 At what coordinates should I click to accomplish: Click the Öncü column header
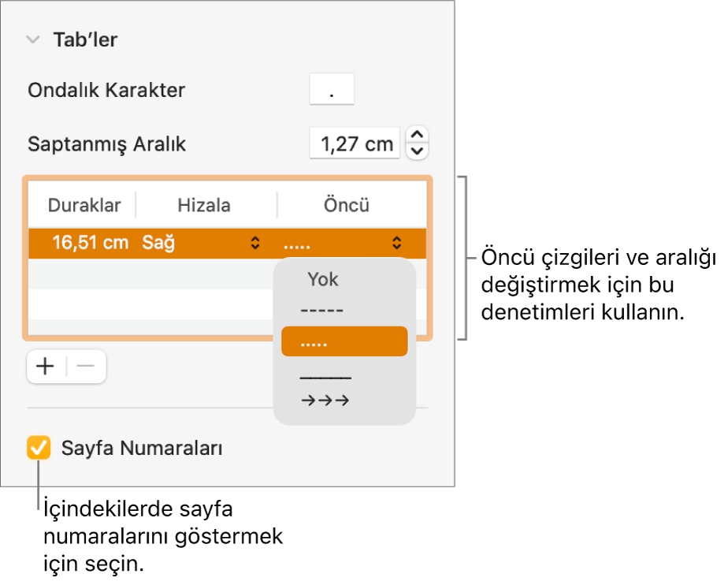pyautogui.click(x=347, y=205)
